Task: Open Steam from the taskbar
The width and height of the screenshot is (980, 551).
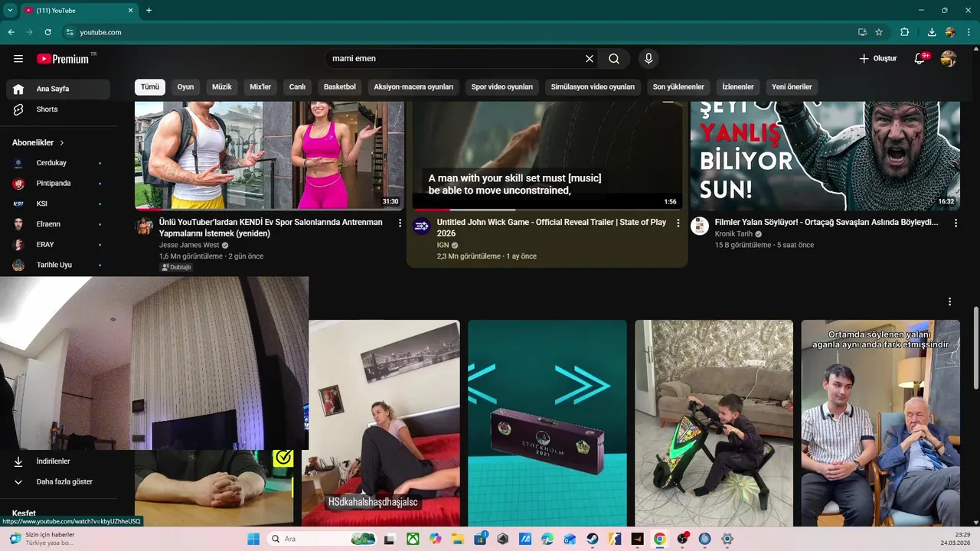Action: click(593, 539)
